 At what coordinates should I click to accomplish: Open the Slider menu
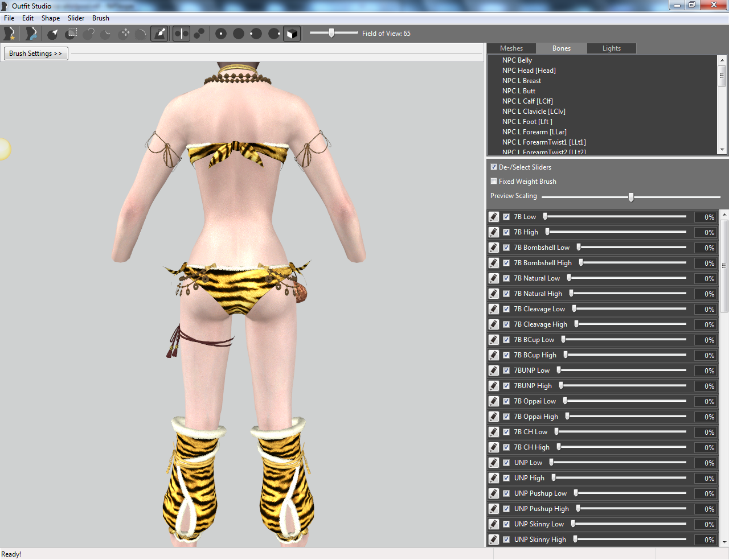(x=76, y=18)
